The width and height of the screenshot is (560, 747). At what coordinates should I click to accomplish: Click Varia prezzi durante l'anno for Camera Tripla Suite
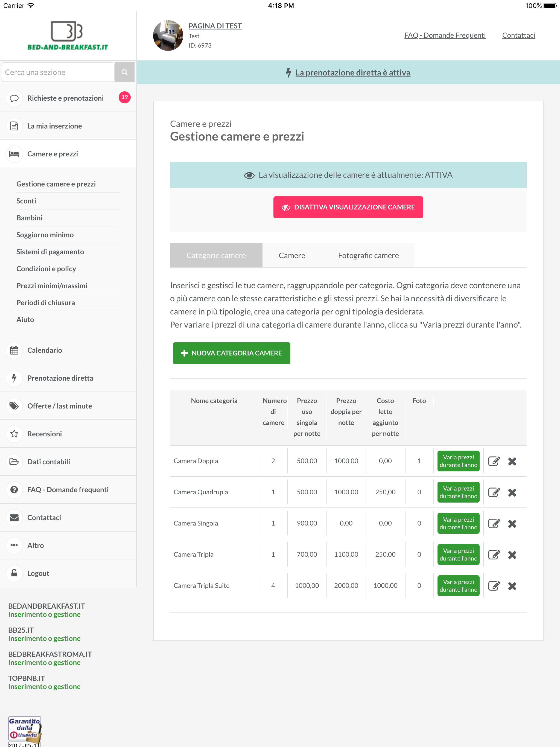458,586
